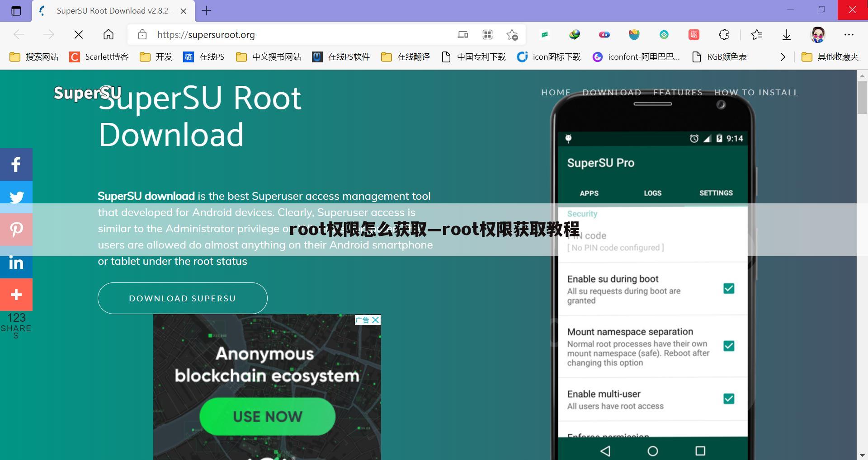Click the green flag extension icon
Screen dimensions: 868x460
click(545, 34)
